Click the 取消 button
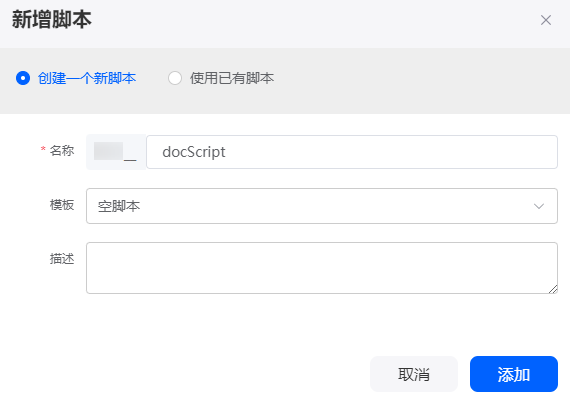Viewport: 570px width, 395px height. click(414, 374)
